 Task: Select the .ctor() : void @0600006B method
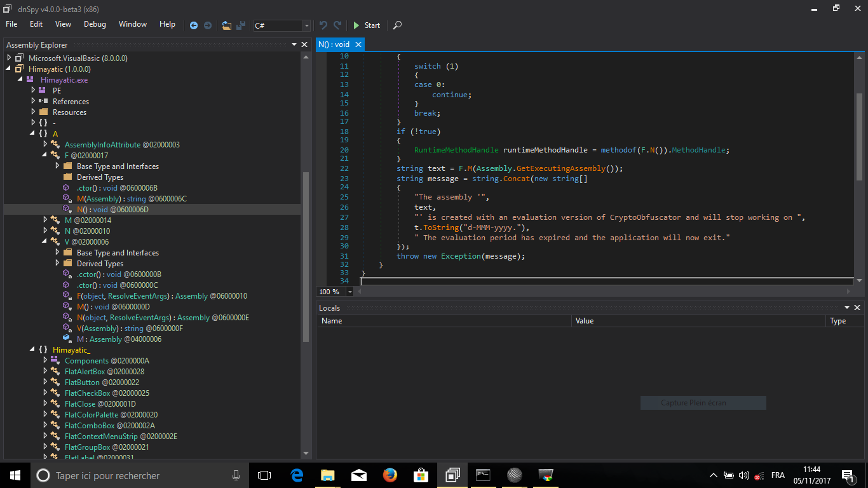click(x=117, y=188)
